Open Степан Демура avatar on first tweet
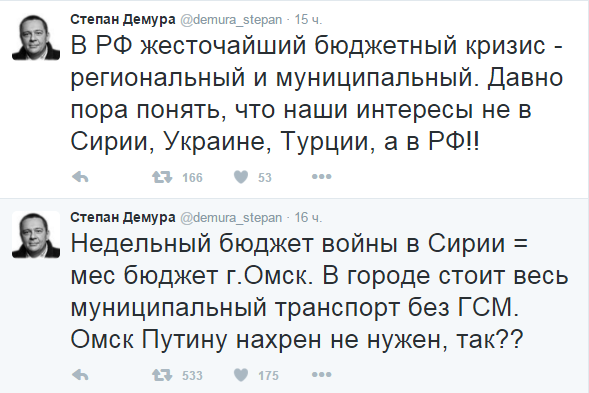Viewport: 589px width, 393px height. pos(36,36)
